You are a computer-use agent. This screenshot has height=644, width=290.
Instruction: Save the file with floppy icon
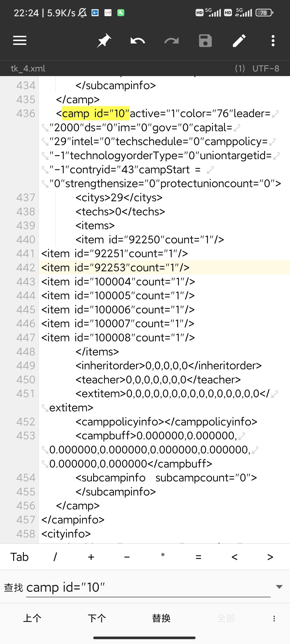tap(205, 40)
